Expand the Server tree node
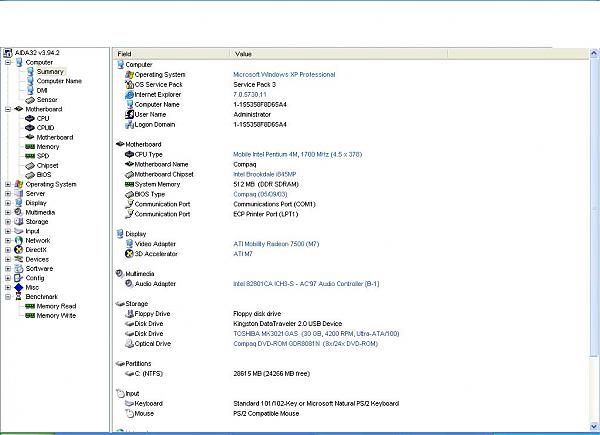The image size is (600, 435). pyautogui.click(x=8, y=194)
